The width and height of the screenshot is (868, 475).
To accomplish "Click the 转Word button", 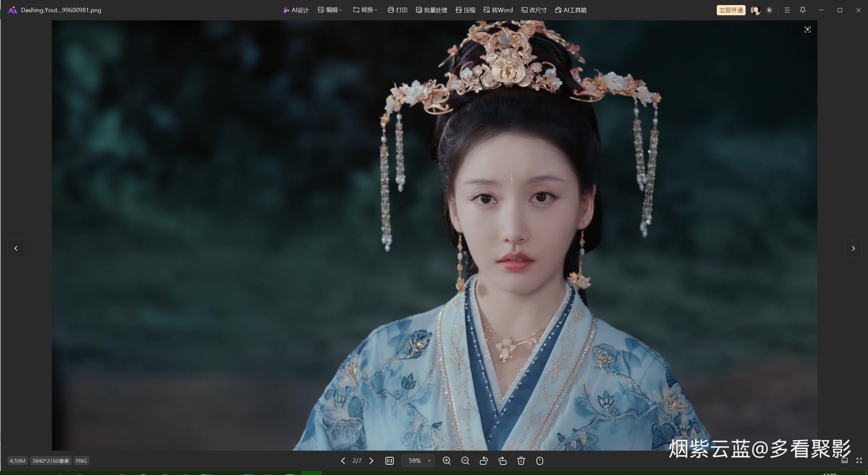I will pyautogui.click(x=498, y=10).
